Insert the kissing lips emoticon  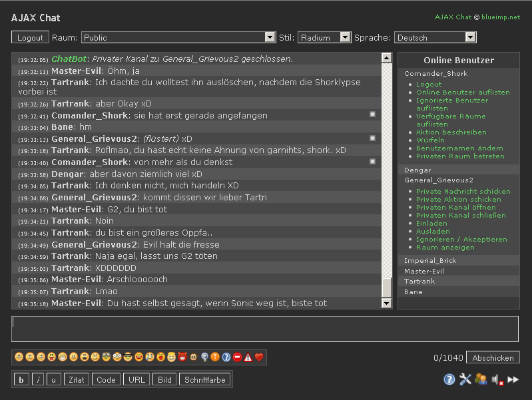(x=160, y=357)
